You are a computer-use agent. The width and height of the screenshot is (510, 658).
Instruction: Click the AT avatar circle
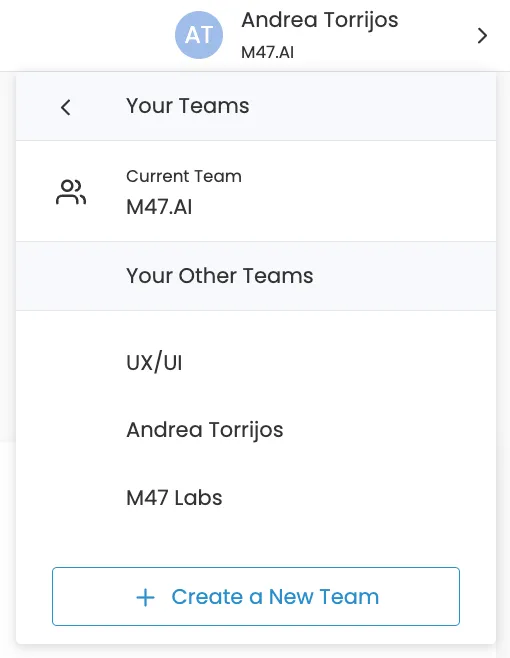(x=199, y=35)
